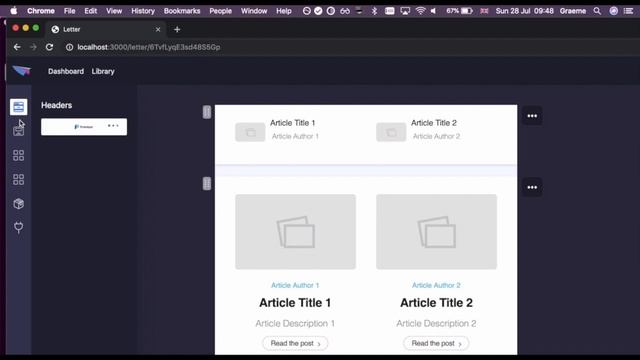Click the paper plane app logo
Viewport: 640px width, 360px height.
point(22,71)
